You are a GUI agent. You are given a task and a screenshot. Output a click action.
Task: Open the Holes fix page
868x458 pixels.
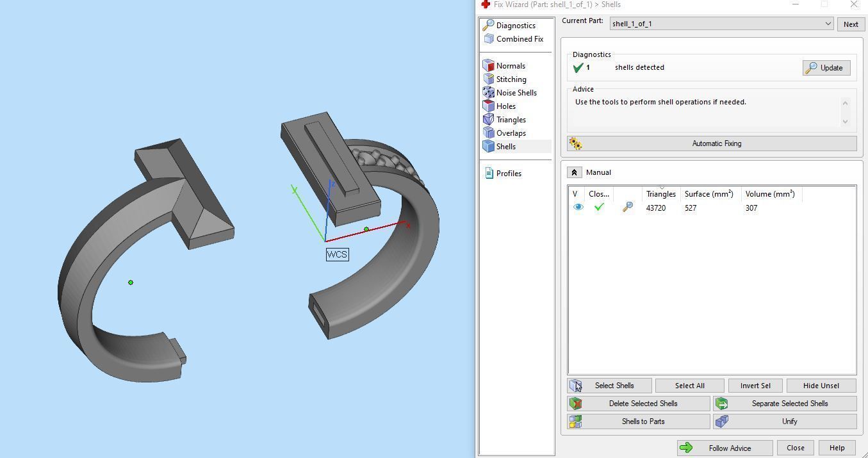click(x=505, y=106)
